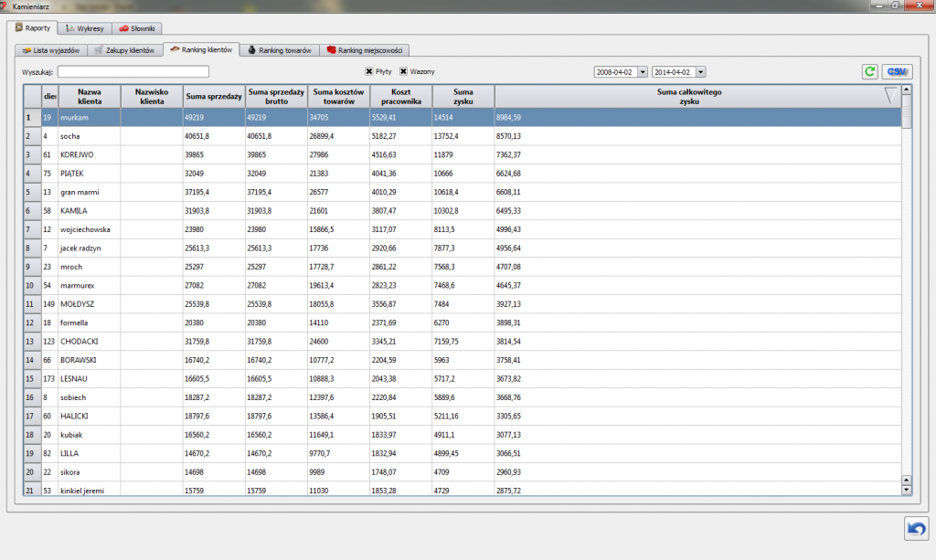936x560 pixels.
Task: Click the sort triangle in Suma całkowitego zysku
Action: (890, 95)
